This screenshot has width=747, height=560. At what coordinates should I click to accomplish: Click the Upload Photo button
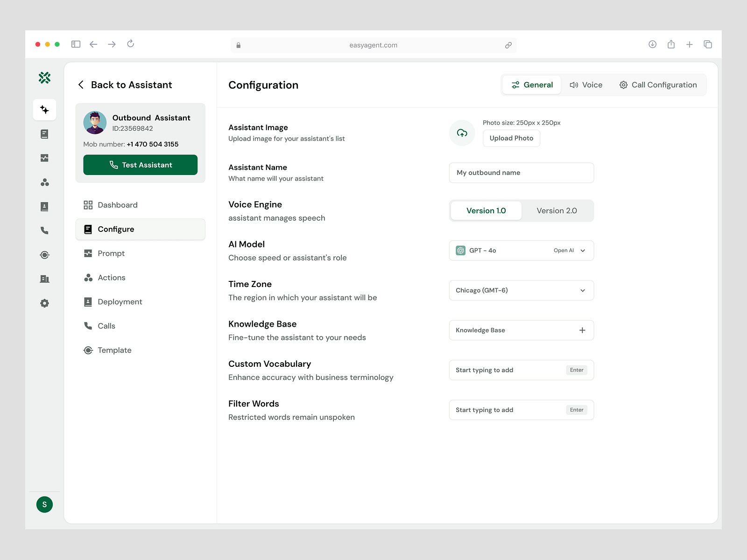511,138
